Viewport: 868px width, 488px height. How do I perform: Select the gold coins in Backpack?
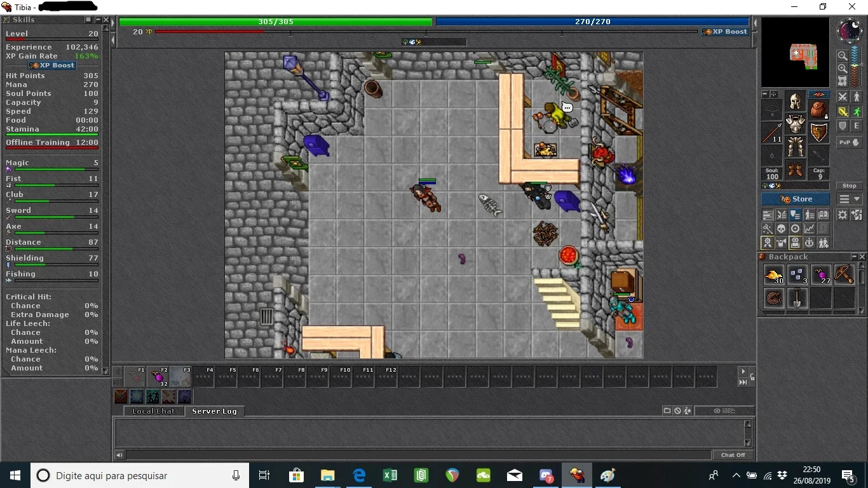click(x=774, y=275)
